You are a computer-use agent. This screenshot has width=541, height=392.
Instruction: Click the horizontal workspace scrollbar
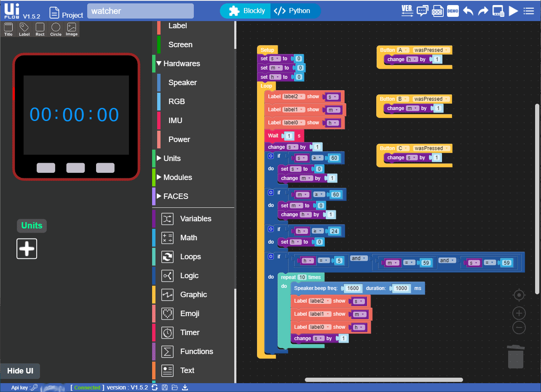(383, 380)
